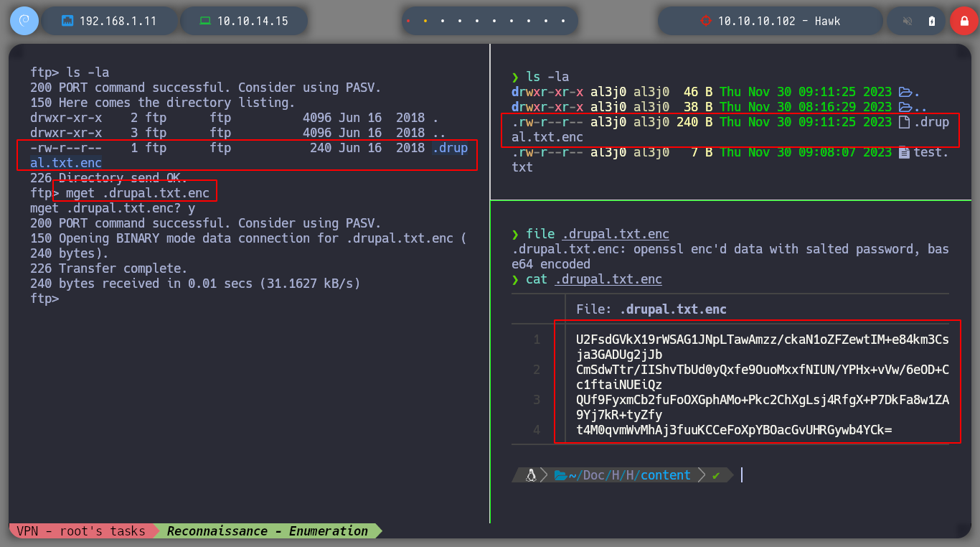Click 'mget .drupal.txt.enc? y' confirmation line

pos(113,208)
